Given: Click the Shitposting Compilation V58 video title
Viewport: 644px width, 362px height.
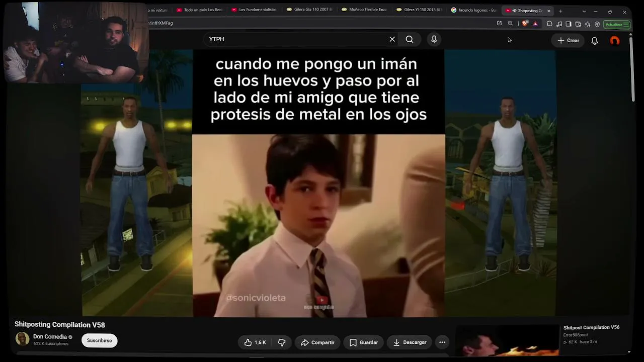Looking at the screenshot, I should click(x=60, y=325).
